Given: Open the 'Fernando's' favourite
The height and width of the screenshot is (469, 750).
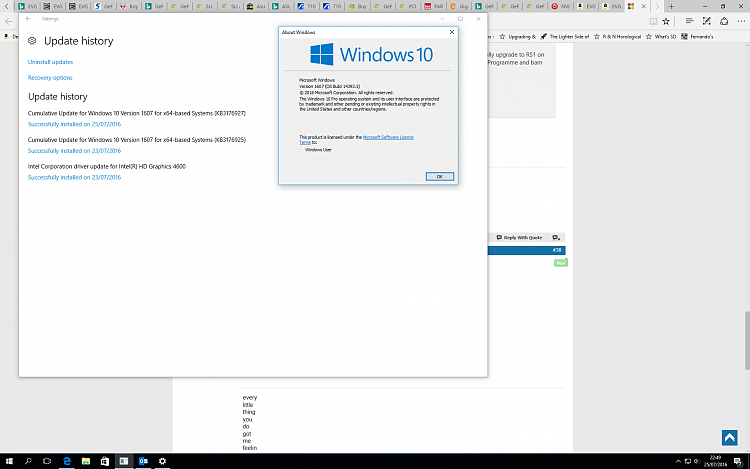Looking at the screenshot, I should [x=697, y=37].
